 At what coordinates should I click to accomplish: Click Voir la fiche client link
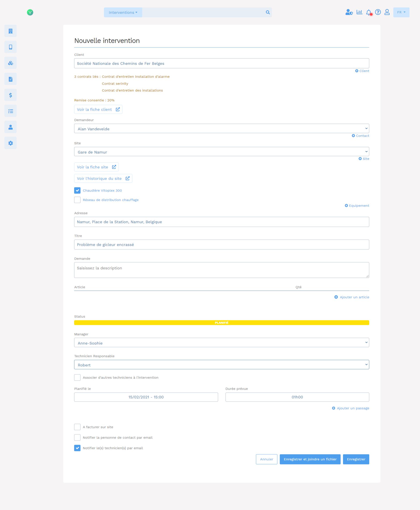(98, 109)
